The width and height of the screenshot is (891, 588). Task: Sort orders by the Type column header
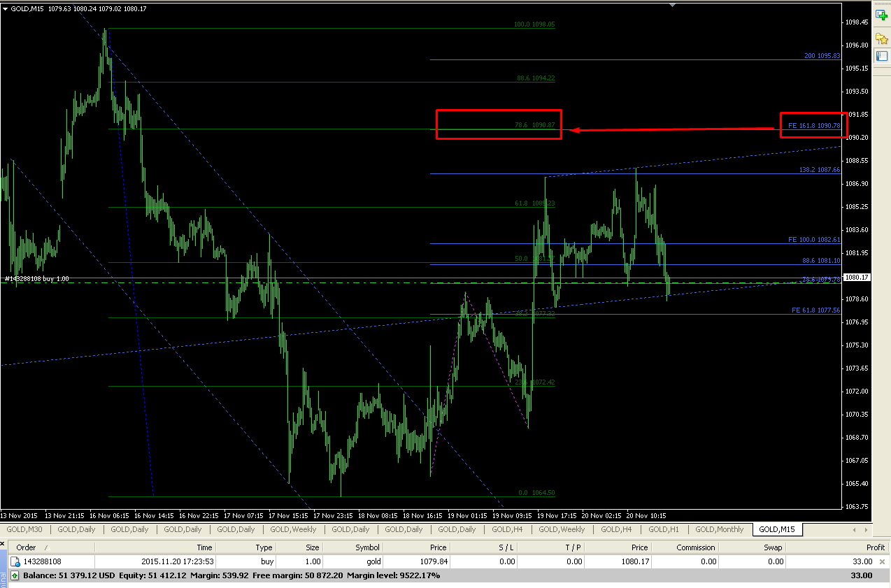click(x=264, y=547)
